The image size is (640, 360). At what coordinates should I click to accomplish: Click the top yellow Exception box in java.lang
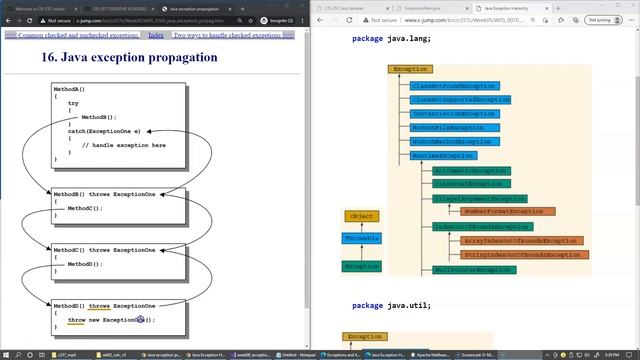click(x=410, y=69)
